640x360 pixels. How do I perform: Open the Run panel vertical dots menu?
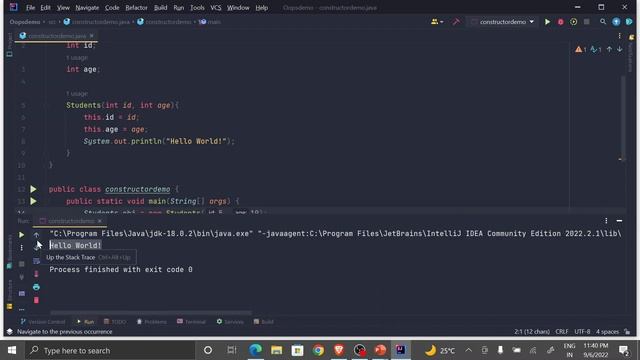point(21,248)
